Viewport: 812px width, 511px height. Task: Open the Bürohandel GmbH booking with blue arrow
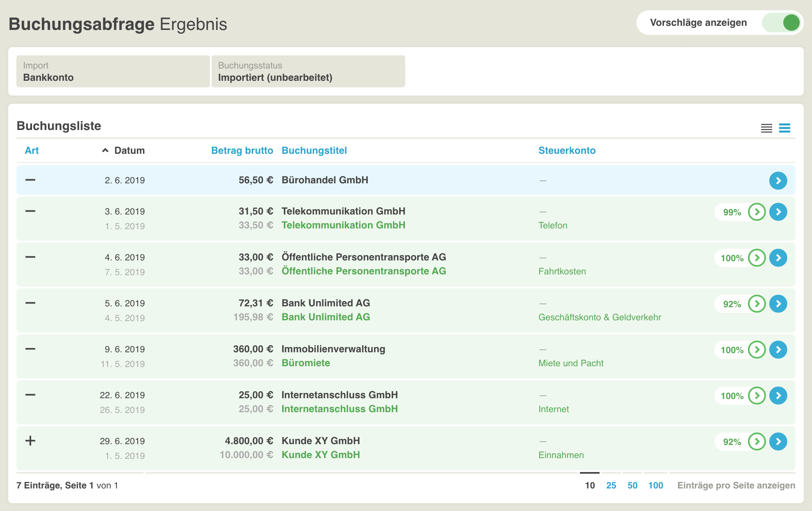coord(778,180)
